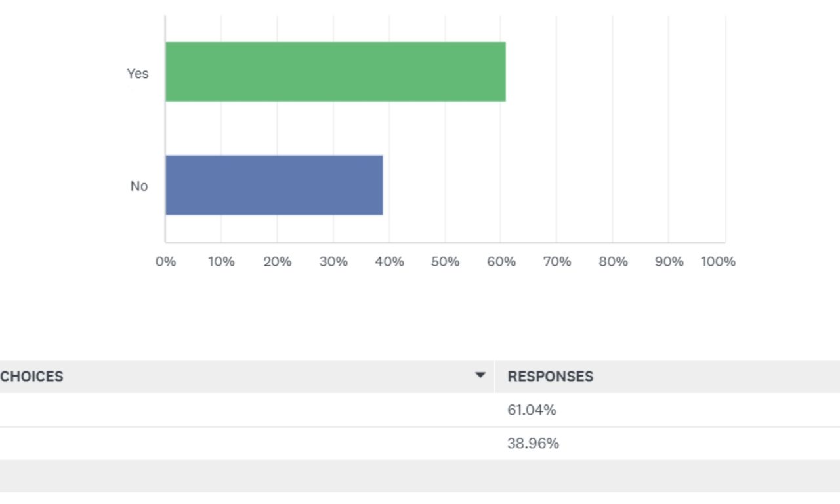Click the 0% axis tick label
Screen dimensions: 840x504
165,262
